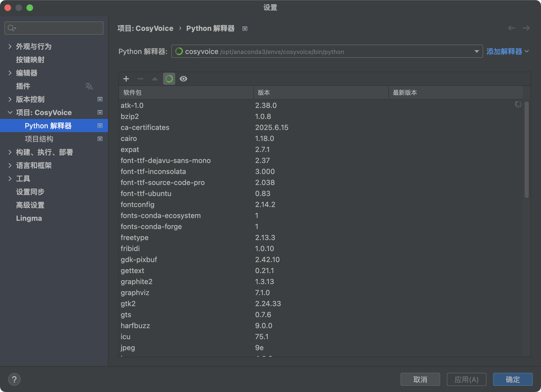
Task: Click project-level icon beside Python 解释器 breadcrumb
Action: pyautogui.click(x=245, y=29)
